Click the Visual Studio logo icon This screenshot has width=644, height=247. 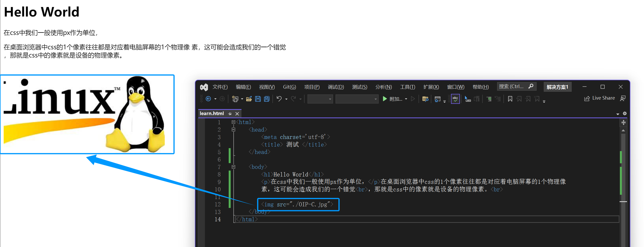(204, 87)
